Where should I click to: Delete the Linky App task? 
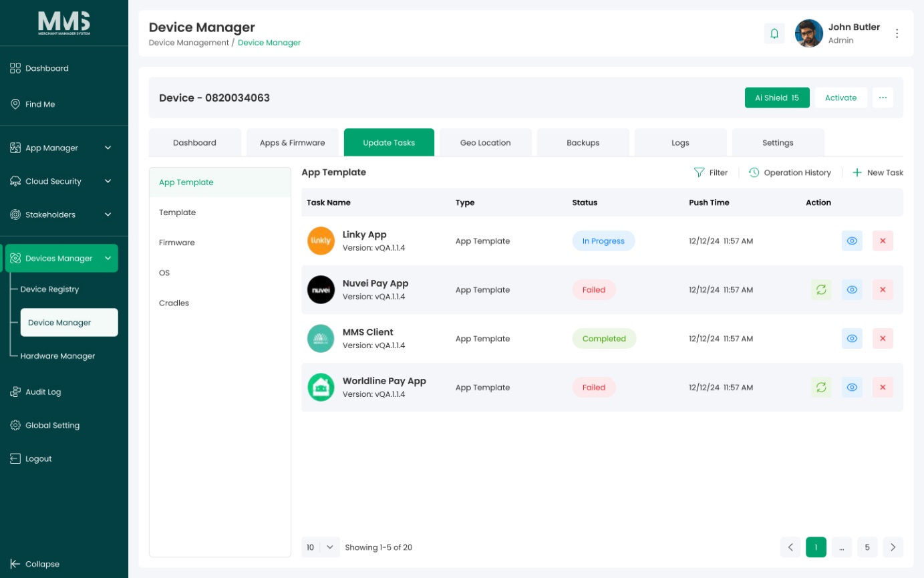point(883,241)
